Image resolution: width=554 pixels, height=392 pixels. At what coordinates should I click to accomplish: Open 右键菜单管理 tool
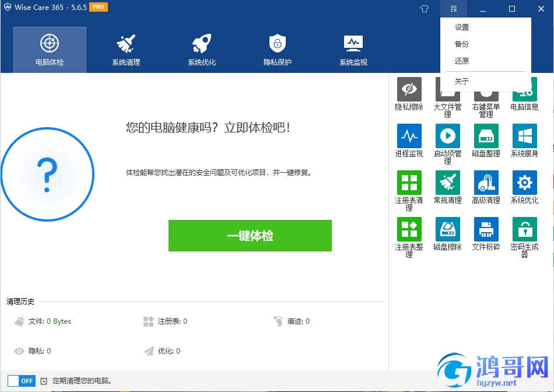(x=486, y=102)
